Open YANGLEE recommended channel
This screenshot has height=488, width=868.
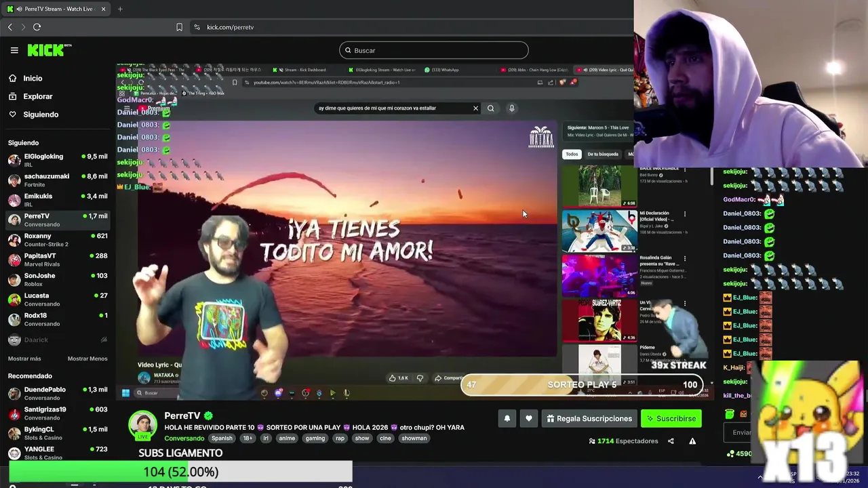[x=58, y=453]
